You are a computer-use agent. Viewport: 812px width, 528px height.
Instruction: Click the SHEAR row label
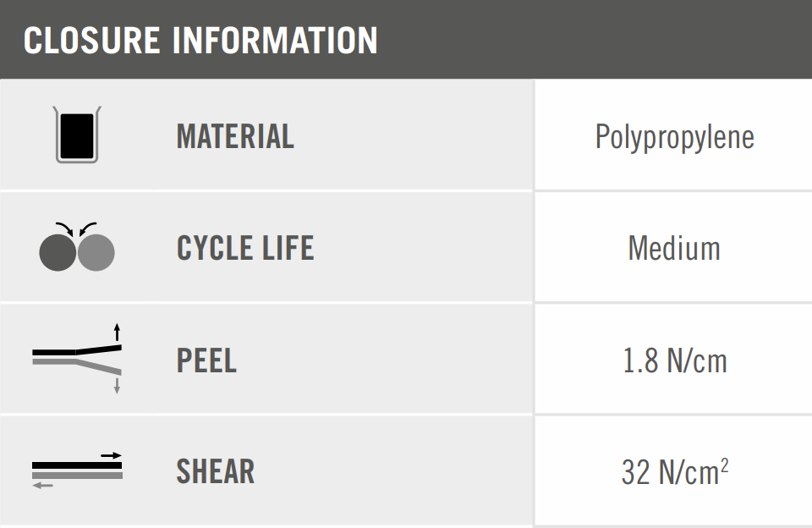[x=215, y=471]
